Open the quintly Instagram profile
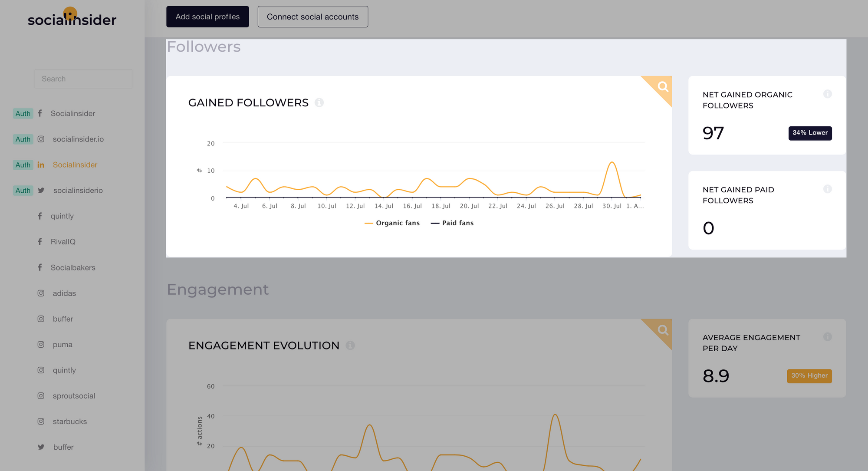868x471 pixels. (x=64, y=370)
